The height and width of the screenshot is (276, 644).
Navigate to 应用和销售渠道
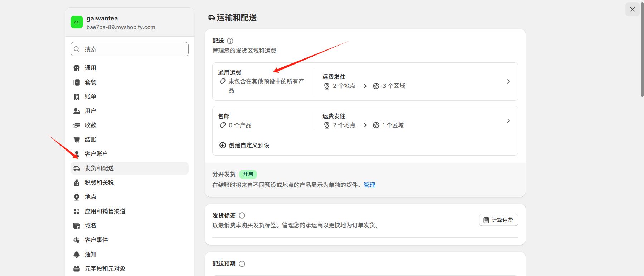tap(130, 211)
